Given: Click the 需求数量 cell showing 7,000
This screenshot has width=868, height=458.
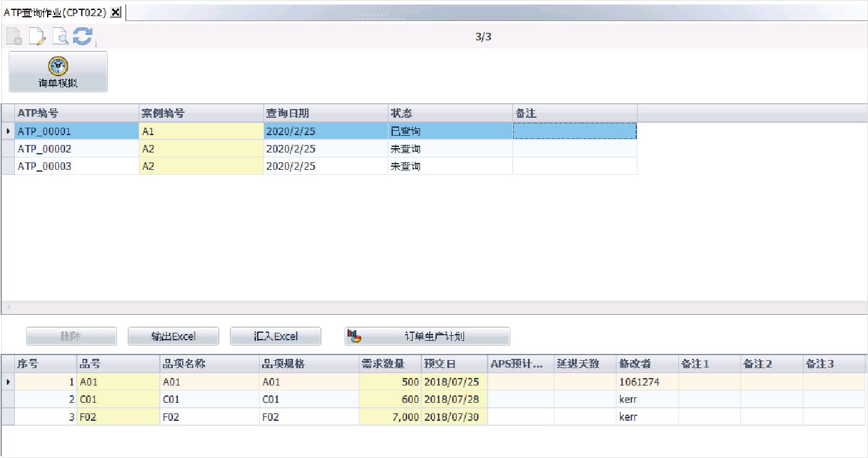Looking at the screenshot, I should (390, 417).
